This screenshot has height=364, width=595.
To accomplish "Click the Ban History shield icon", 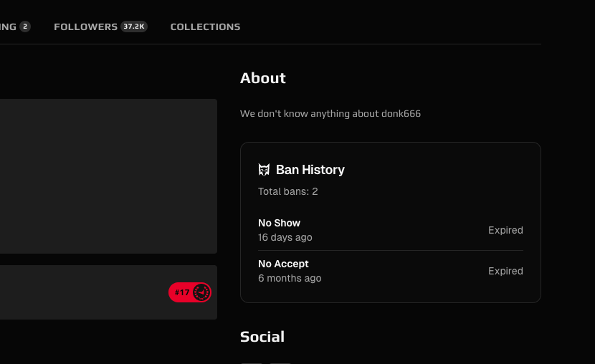I will pyautogui.click(x=264, y=170).
